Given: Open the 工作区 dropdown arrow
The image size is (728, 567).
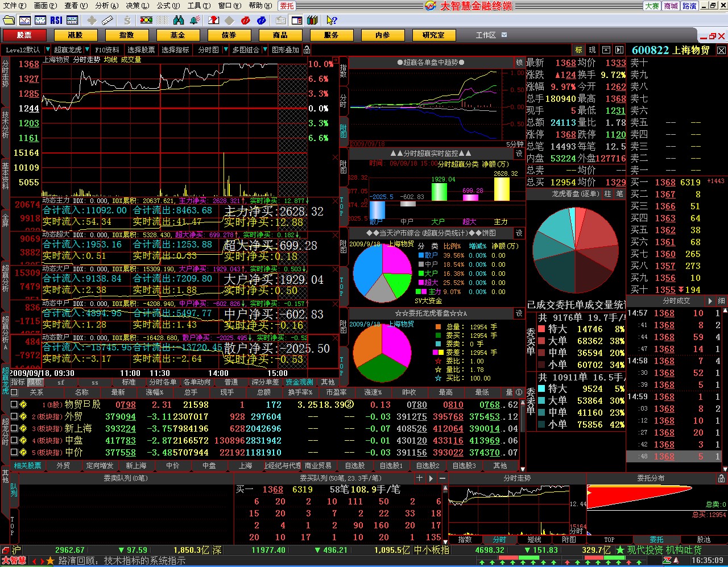Looking at the screenshot, I should coord(504,35).
